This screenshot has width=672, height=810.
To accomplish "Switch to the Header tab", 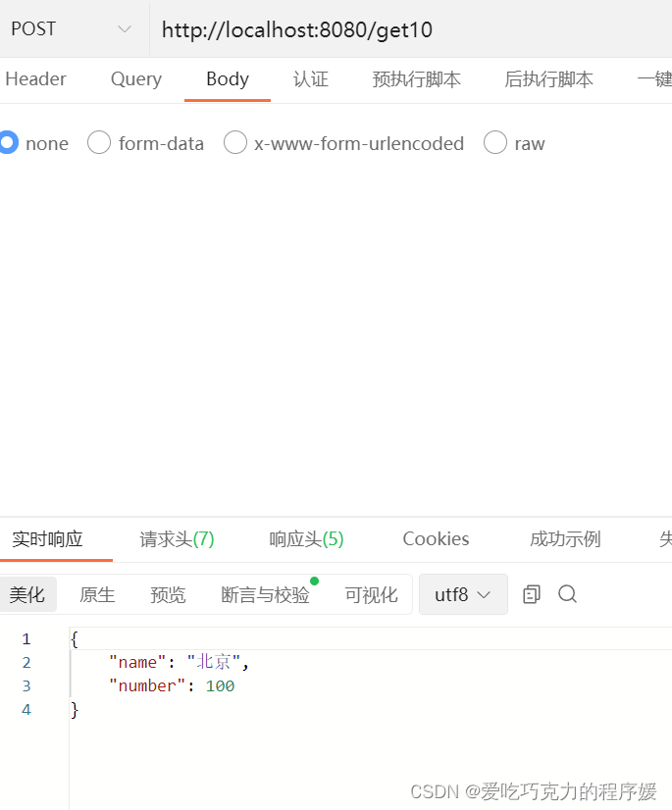I will point(35,79).
